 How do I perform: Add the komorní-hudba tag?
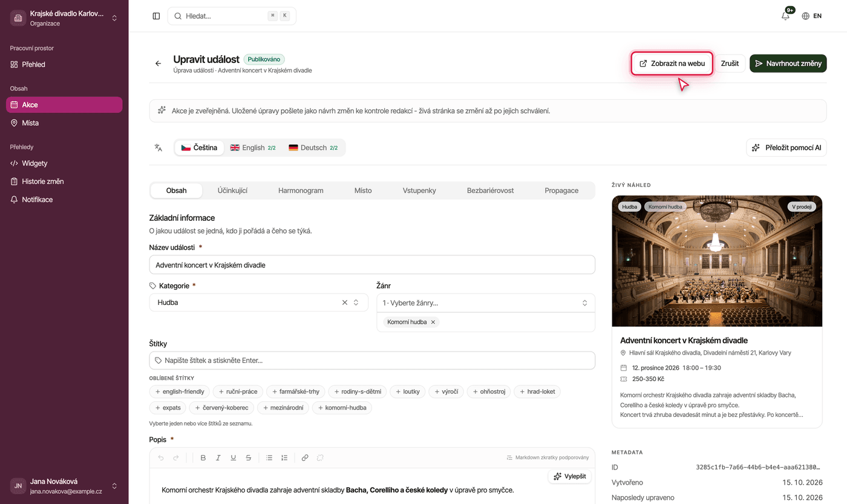coord(342,408)
